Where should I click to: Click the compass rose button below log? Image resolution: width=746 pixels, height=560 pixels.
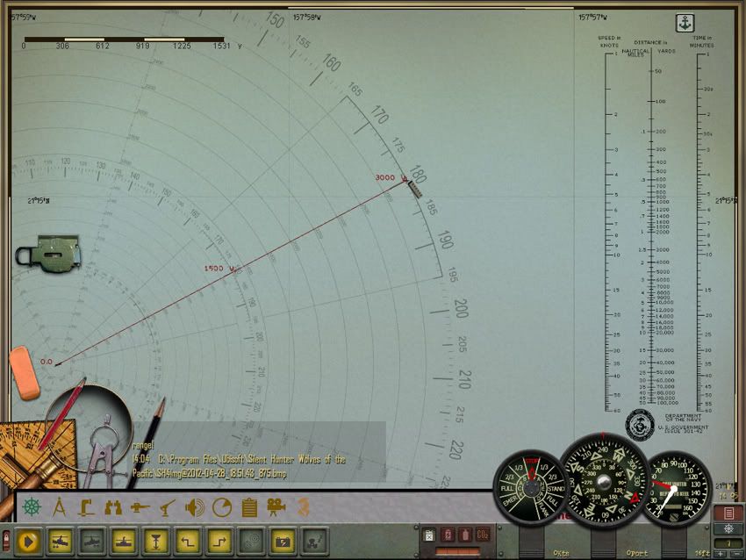pyautogui.click(x=728, y=528)
